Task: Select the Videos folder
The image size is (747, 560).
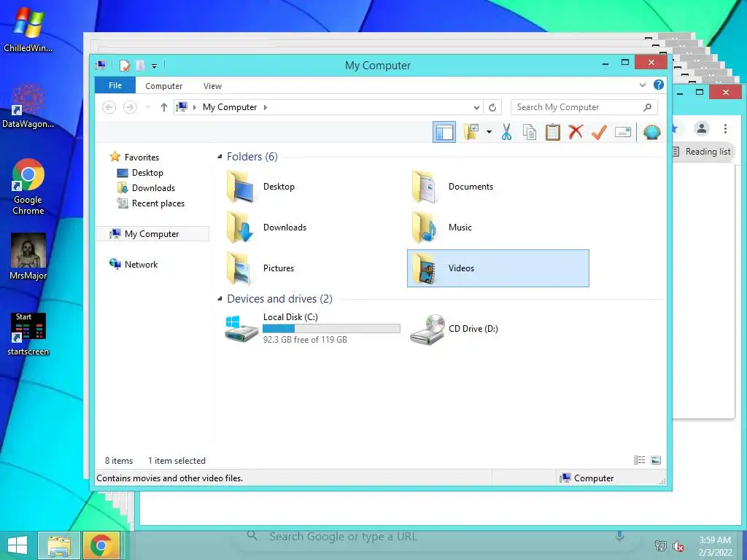Action: coord(498,268)
